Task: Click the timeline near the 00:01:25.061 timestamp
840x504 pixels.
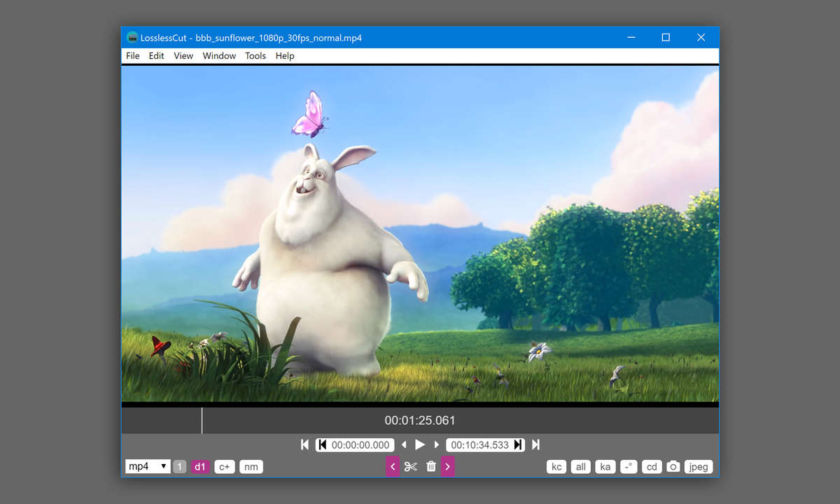Action: tap(420, 421)
